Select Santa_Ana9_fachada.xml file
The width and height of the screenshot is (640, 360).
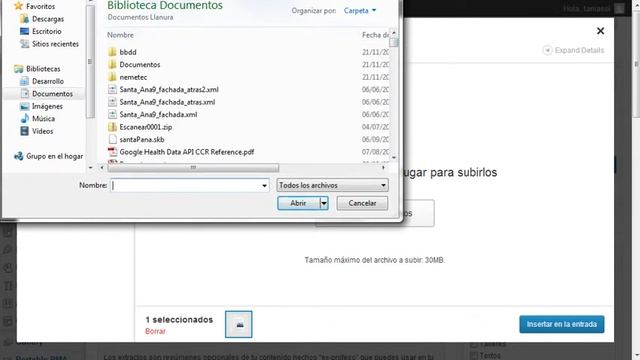tap(158, 114)
